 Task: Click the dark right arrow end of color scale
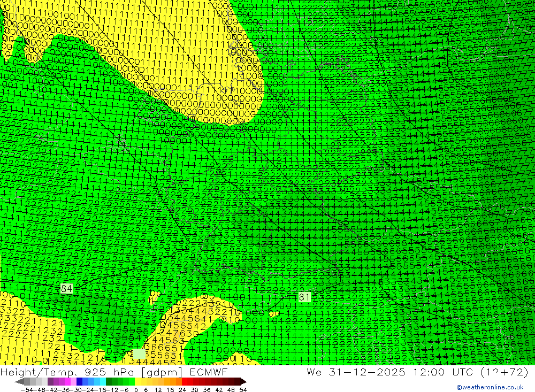point(243,382)
